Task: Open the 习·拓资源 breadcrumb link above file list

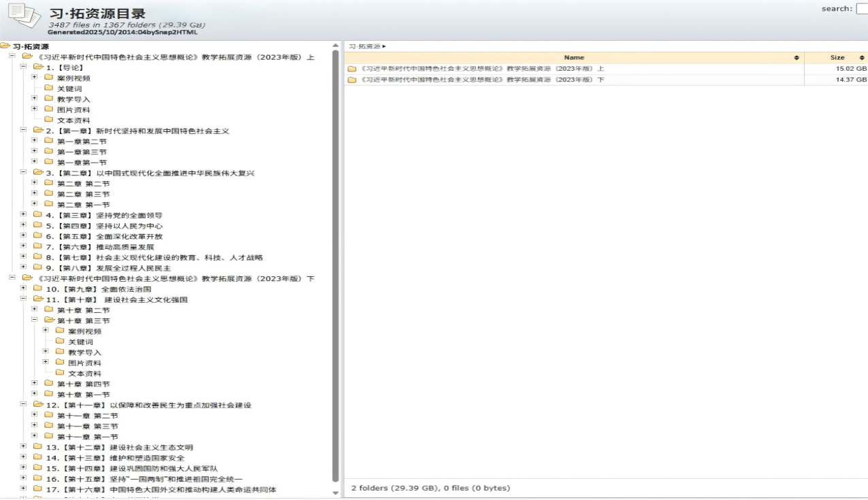Action: [x=365, y=46]
